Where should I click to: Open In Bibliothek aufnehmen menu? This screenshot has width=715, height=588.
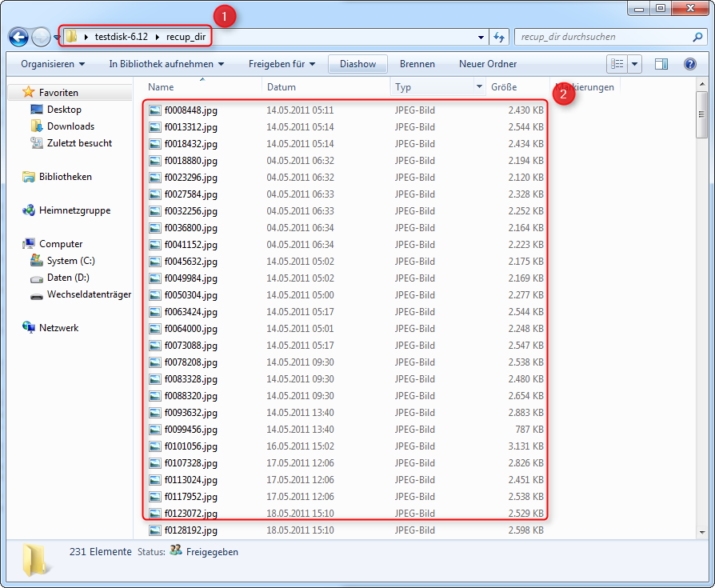coord(166,64)
